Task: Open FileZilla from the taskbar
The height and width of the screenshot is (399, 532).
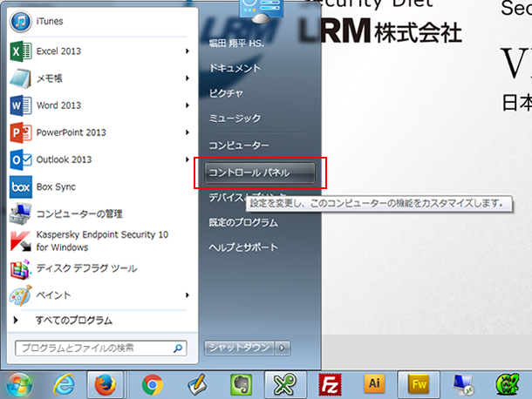Action: (330, 384)
